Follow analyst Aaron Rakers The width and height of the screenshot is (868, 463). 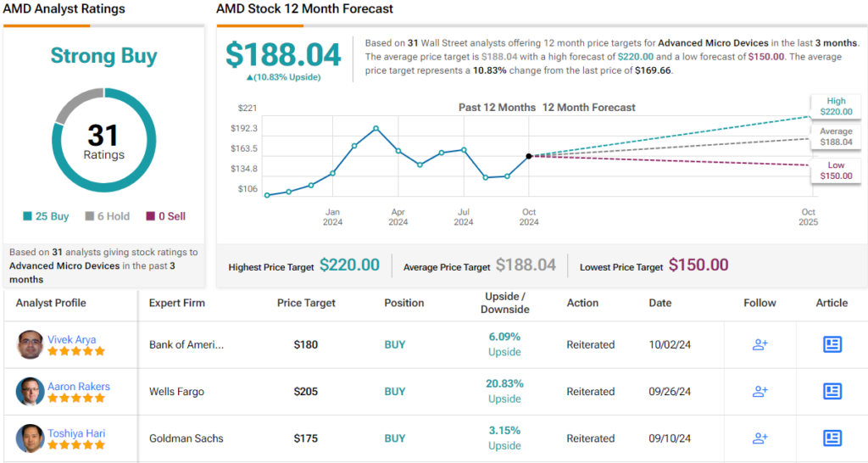[x=759, y=391]
